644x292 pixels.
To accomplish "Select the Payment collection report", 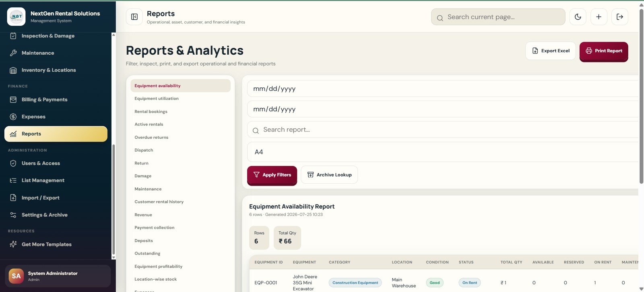I will [180, 228].
